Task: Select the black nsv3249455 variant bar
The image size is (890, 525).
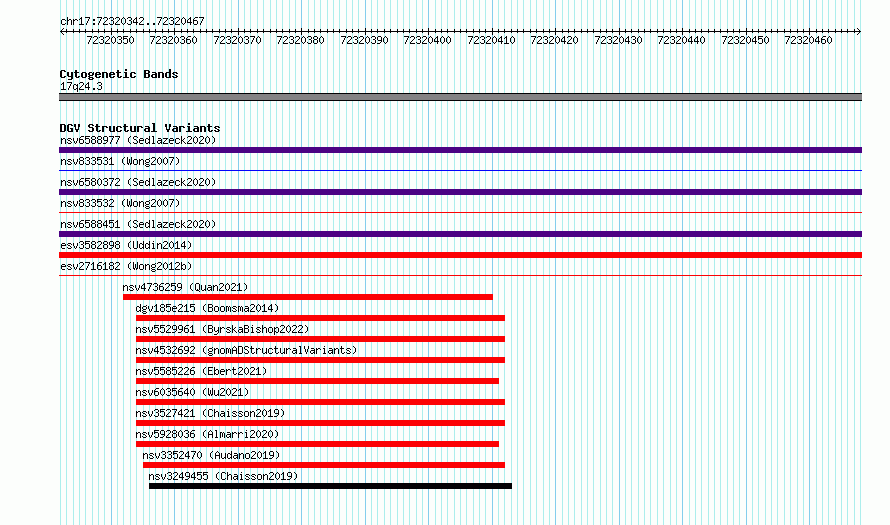Action: click(x=330, y=486)
